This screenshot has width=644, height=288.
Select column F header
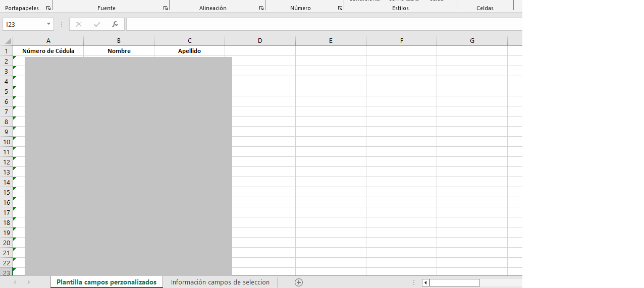tap(402, 41)
